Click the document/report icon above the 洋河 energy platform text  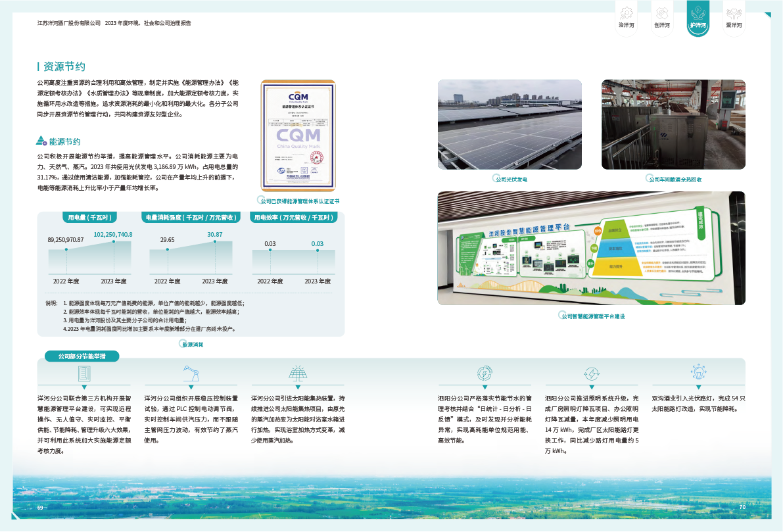click(x=84, y=374)
